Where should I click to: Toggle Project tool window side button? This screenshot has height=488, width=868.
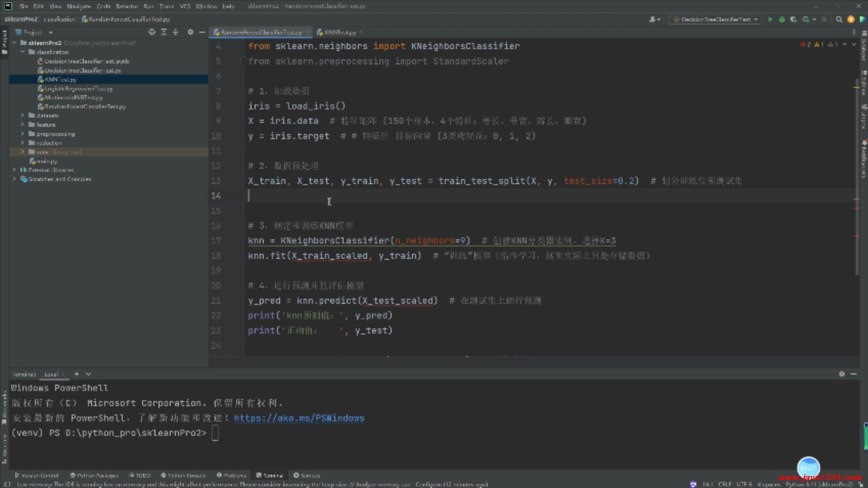tap(5, 43)
